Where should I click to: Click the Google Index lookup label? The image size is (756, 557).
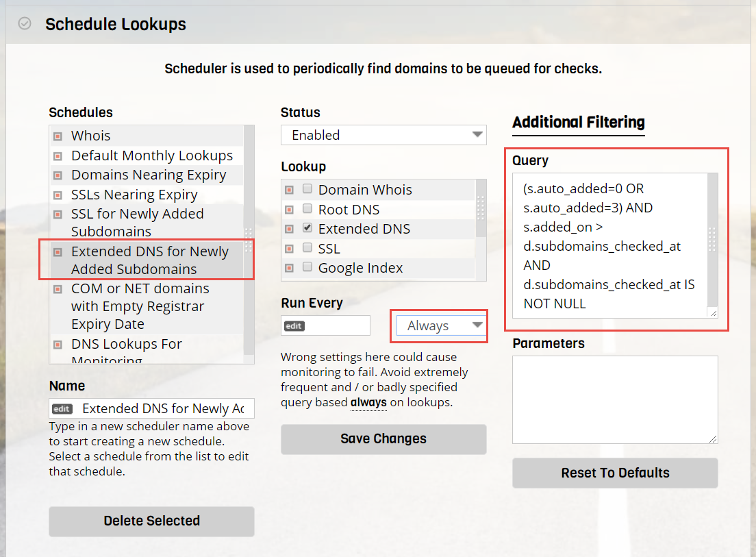pyautogui.click(x=360, y=268)
